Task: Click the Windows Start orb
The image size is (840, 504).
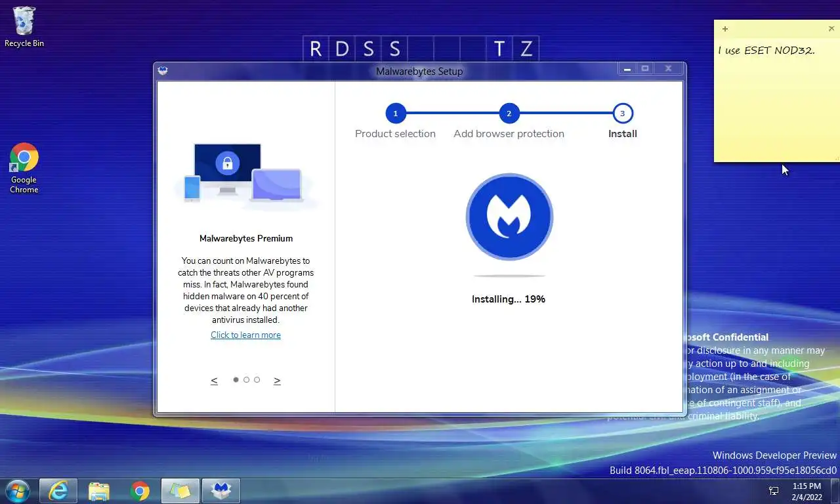Action: [x=17, y=490]
